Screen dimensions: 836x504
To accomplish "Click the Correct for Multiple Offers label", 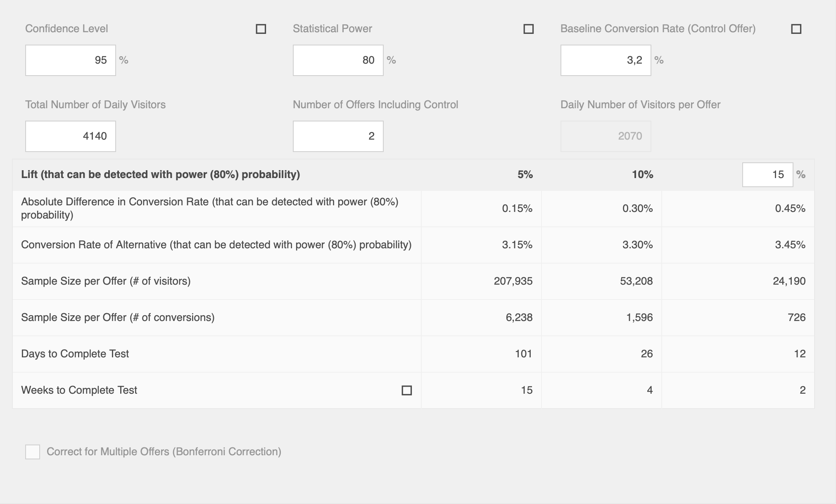I will click(x=164, y=452).
